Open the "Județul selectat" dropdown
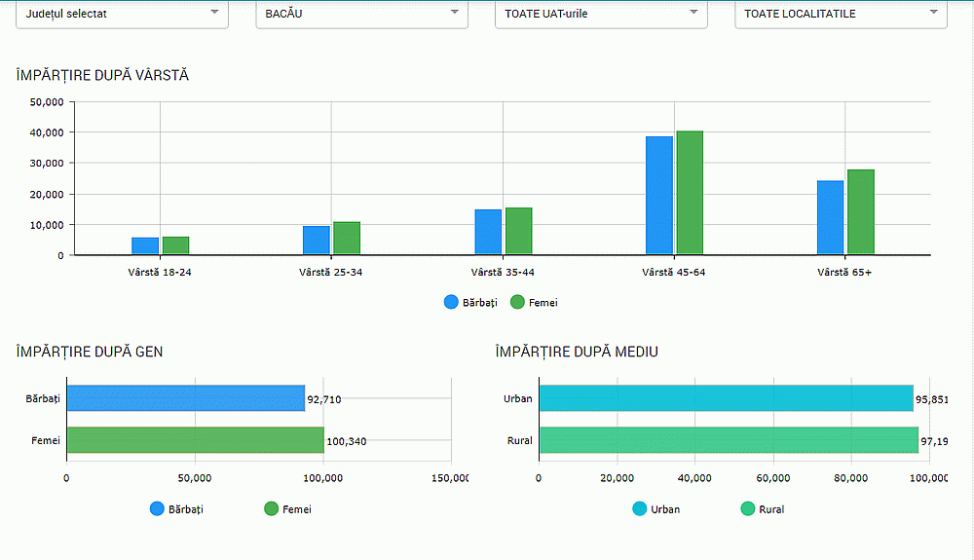The height and width of the screenshot is (560, 974). (122, 14)
